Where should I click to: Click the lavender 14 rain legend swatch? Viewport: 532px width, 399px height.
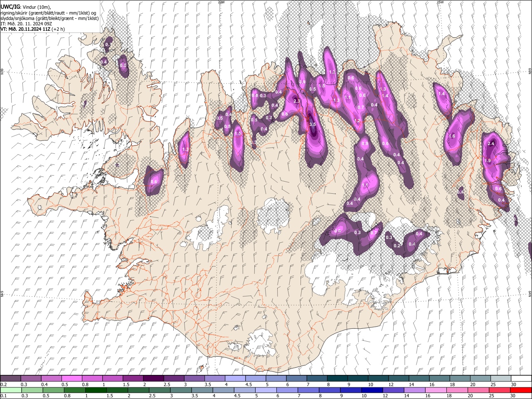click(414, 390)
